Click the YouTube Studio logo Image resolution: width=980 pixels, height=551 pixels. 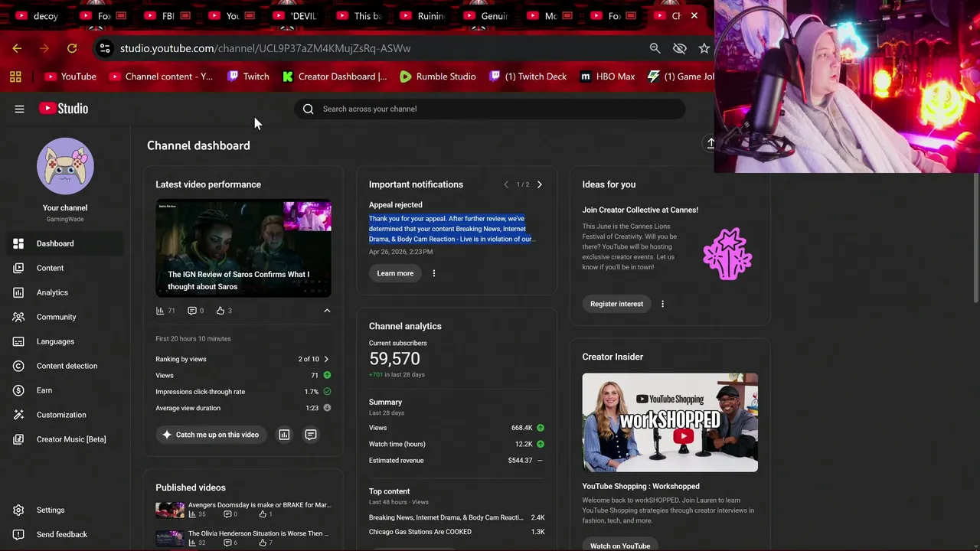coord(64,109)
